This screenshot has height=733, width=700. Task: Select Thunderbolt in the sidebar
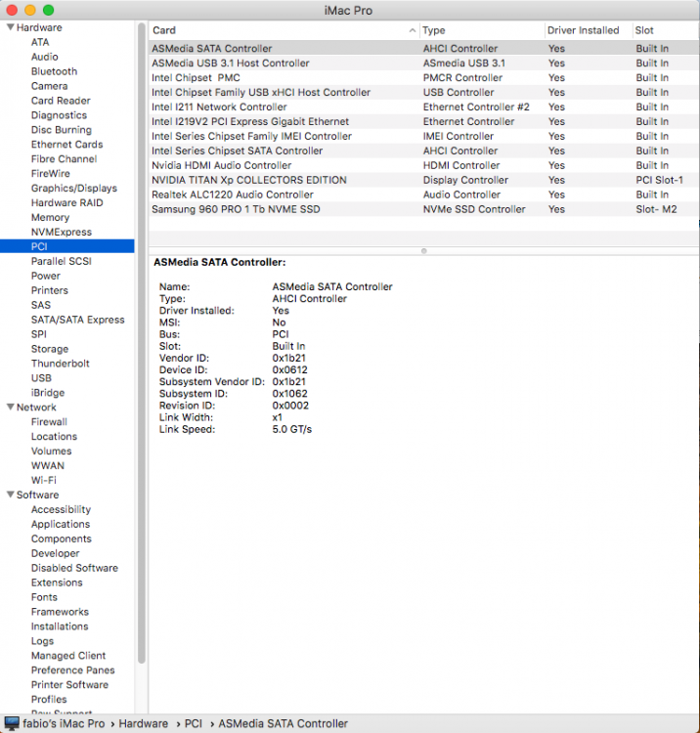point(60,364)
